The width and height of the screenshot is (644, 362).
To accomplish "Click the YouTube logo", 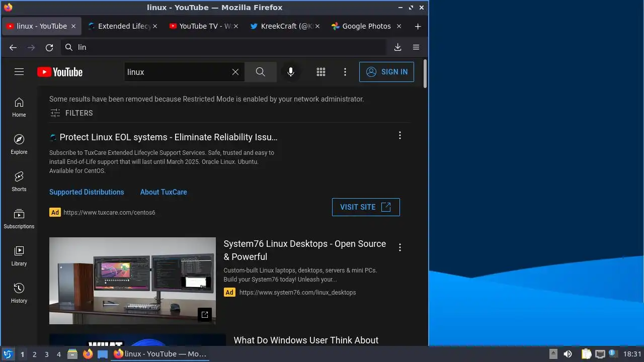I will point(60,72).
